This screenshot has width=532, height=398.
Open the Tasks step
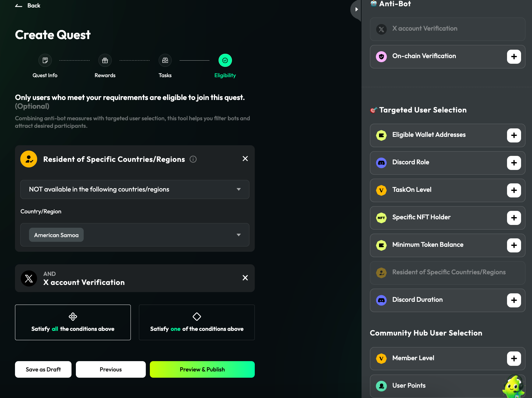(x=165, y=61)
